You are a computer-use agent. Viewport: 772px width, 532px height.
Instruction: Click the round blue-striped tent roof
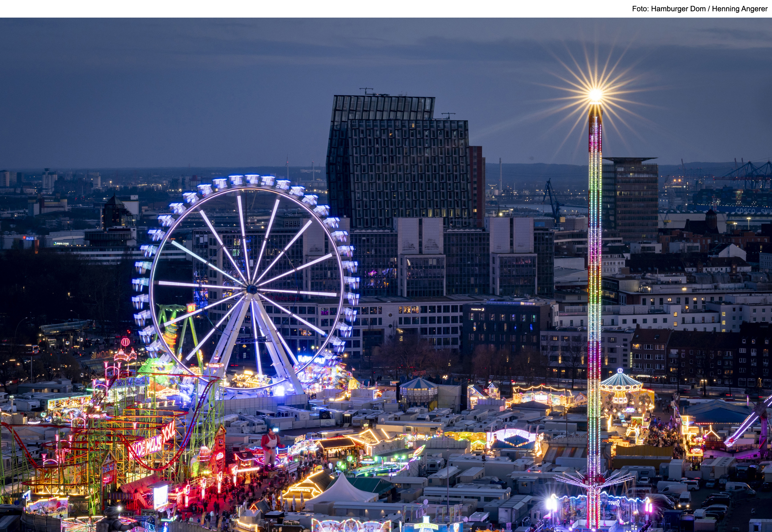(x=418, y=383)
